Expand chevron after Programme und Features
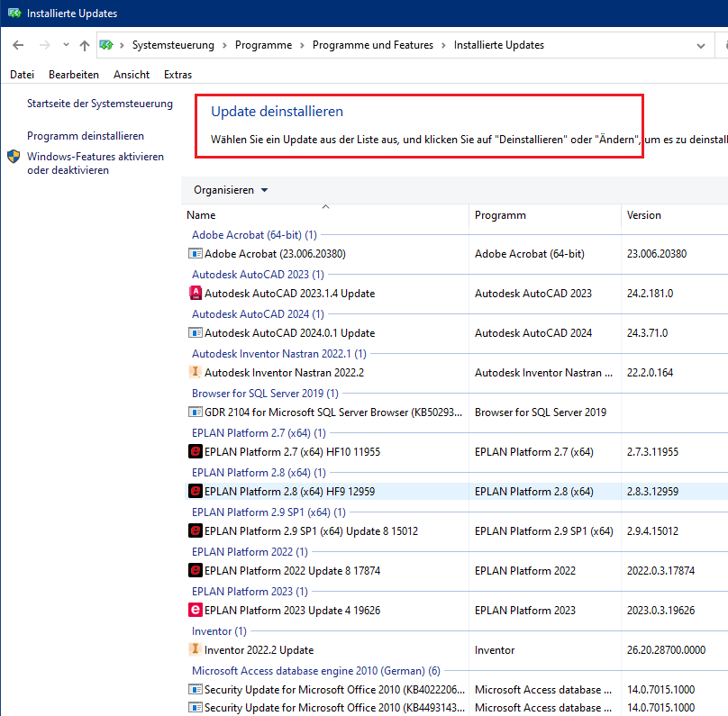The height and width of the screenshot is (716, 728). [443, 45]
